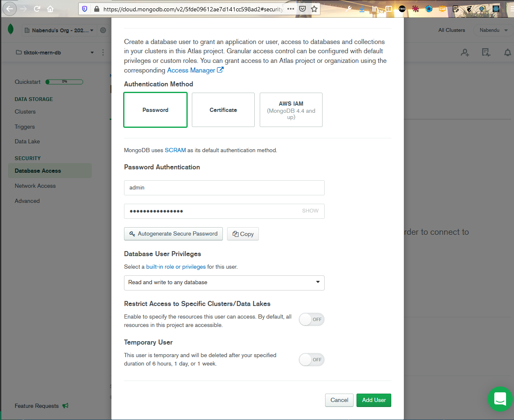Open organization settings gear icon

(x=103, y=30)
